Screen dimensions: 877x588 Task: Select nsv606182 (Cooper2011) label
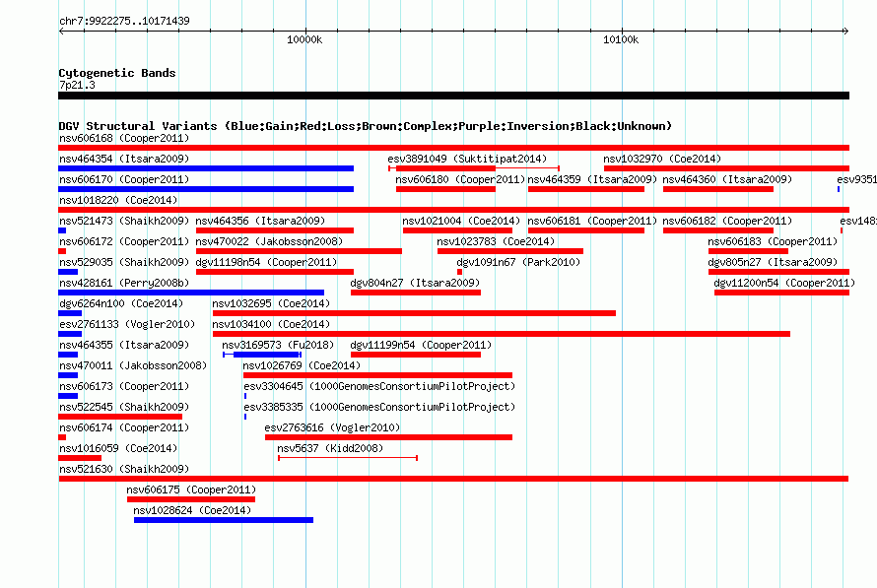click(727, 221)
